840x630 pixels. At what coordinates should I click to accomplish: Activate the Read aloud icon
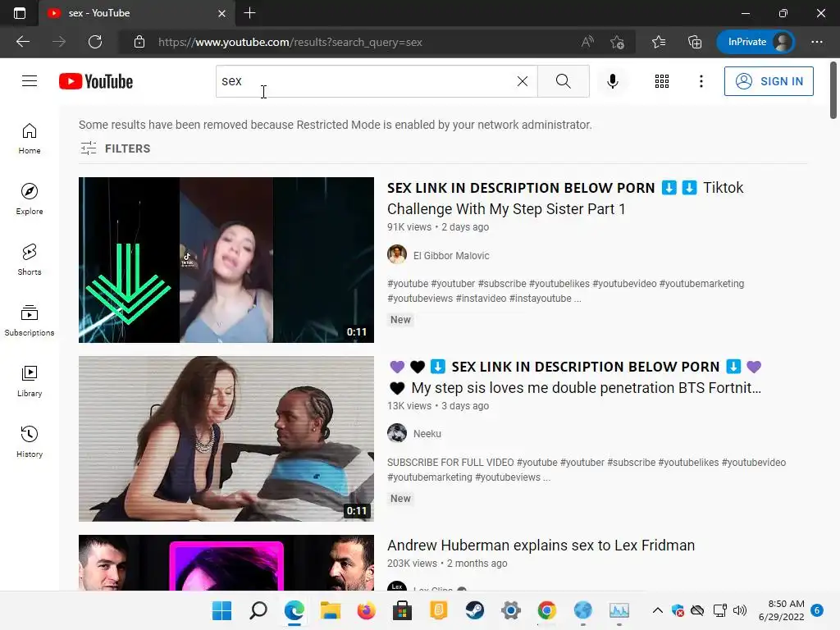point(587,42)
